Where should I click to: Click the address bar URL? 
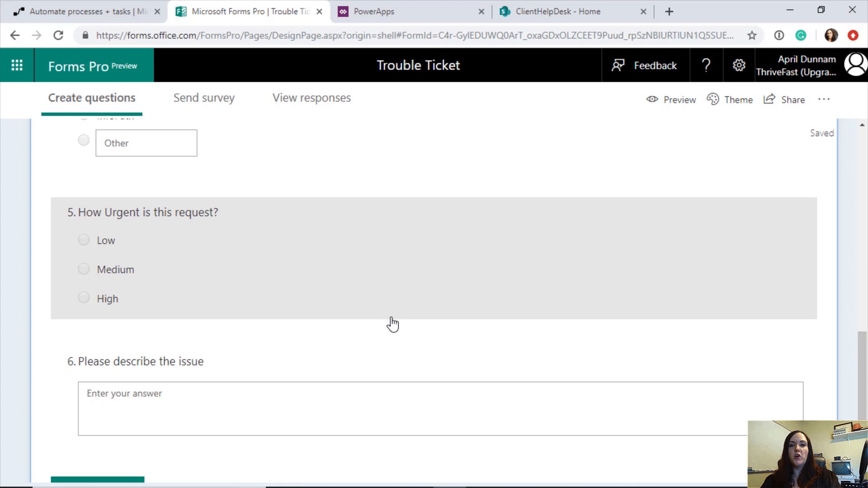pos(415,35)
